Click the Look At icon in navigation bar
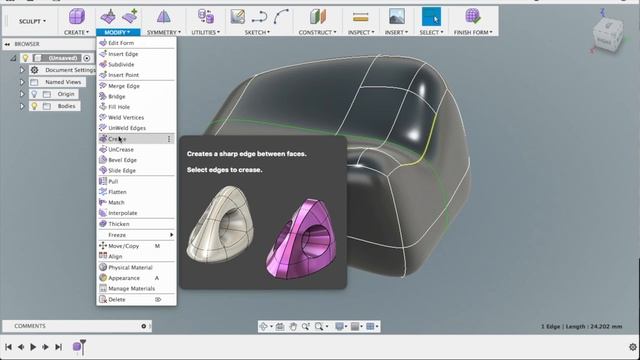This screenshot has width=640, height=360. pos(280,327)
